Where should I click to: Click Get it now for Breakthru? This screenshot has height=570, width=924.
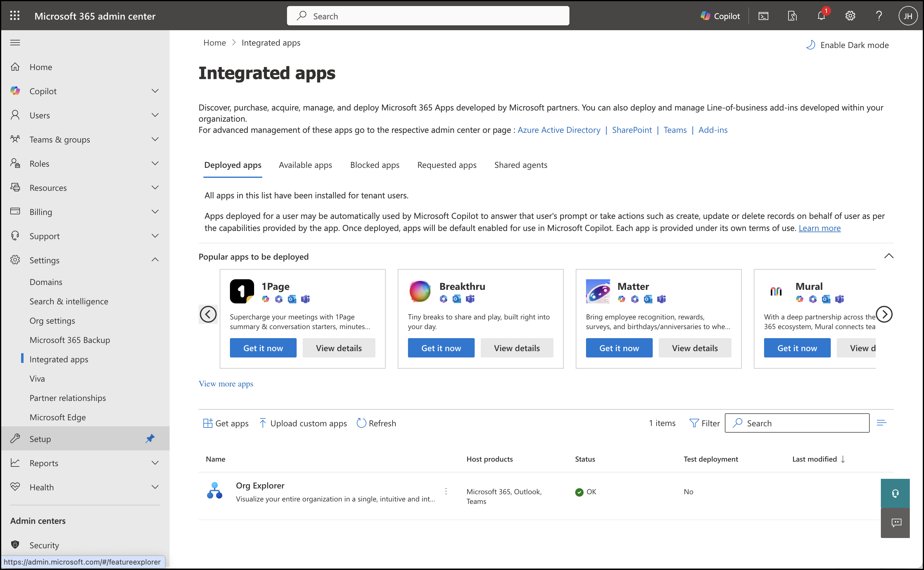point(441,348)
